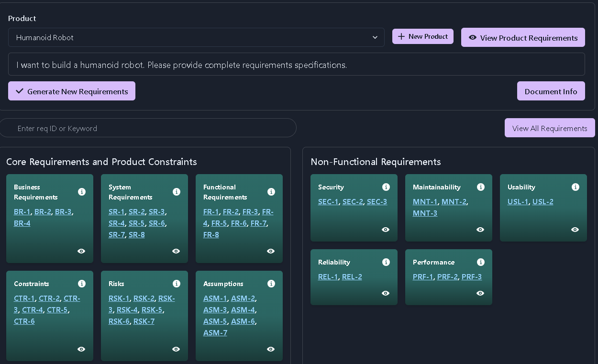Open requirement BR-4
The image size is (598, 364).
tap(22, 223)
